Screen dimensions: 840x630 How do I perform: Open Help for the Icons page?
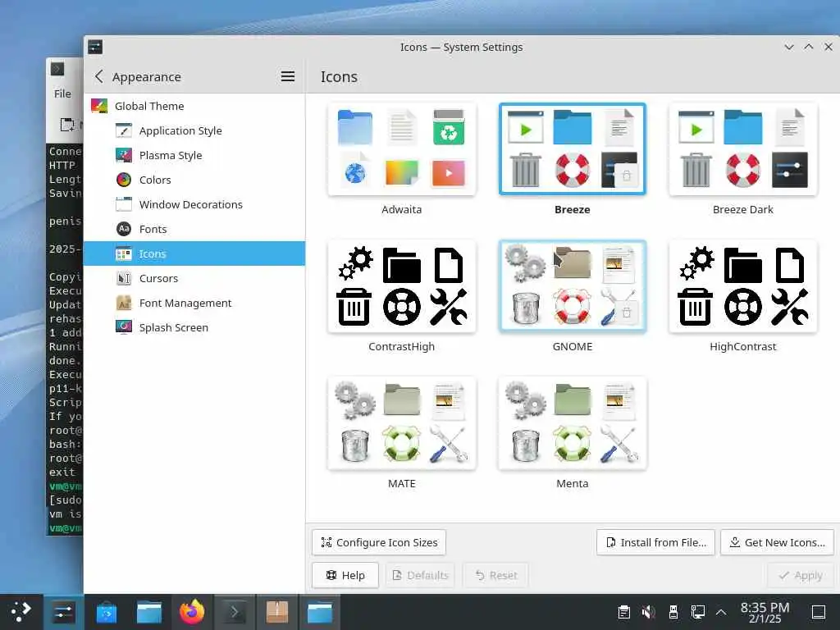345,575
